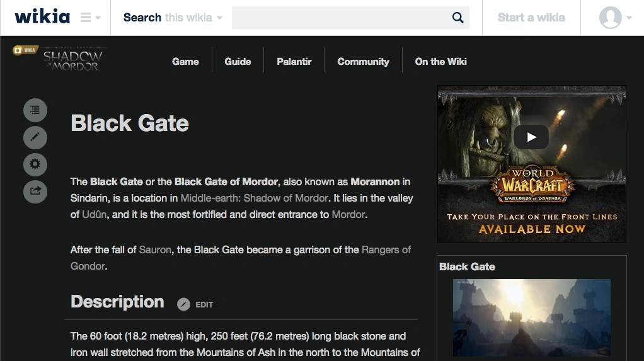The image size is (644, 361).
Task: Open the Game menu item
Action: [185, 62]
